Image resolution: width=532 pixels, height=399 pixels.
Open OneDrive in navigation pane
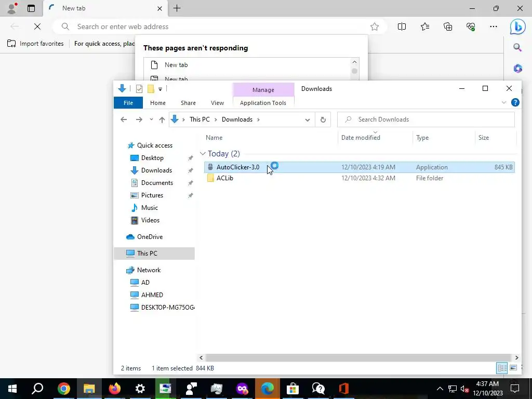tap(150, 237)
